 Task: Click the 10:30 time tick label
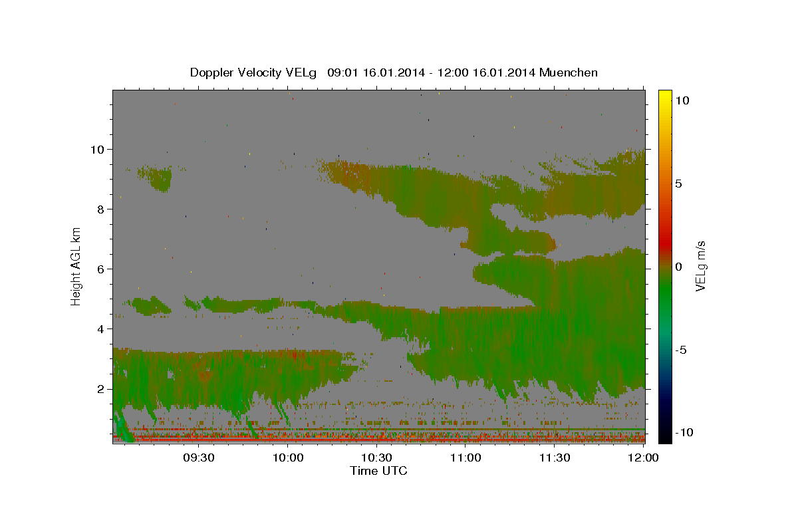coord(376,458)
